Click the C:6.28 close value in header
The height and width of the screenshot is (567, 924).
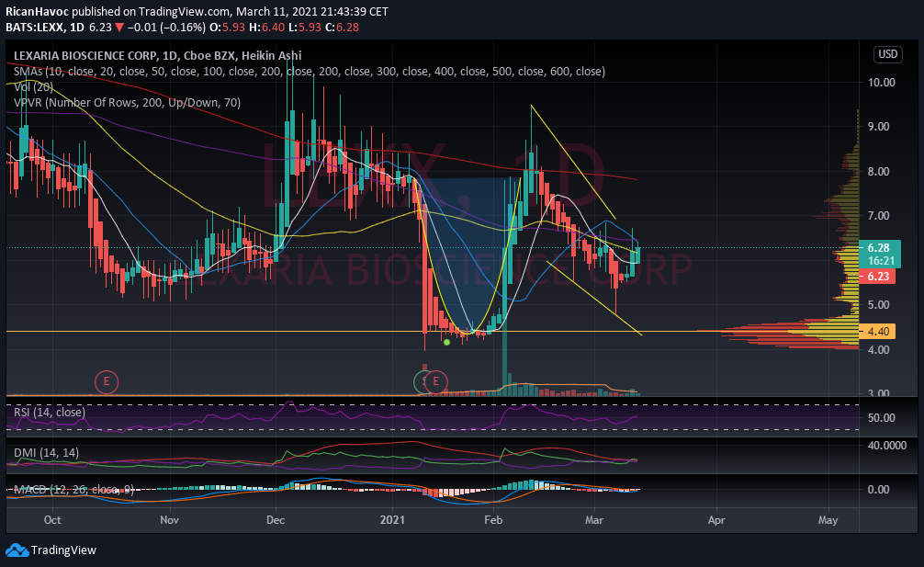click(x=342, y=28)
